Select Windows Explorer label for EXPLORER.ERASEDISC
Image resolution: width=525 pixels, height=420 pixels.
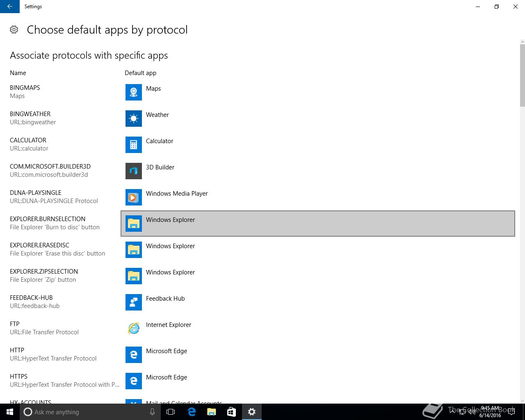(x=170, y=246)
